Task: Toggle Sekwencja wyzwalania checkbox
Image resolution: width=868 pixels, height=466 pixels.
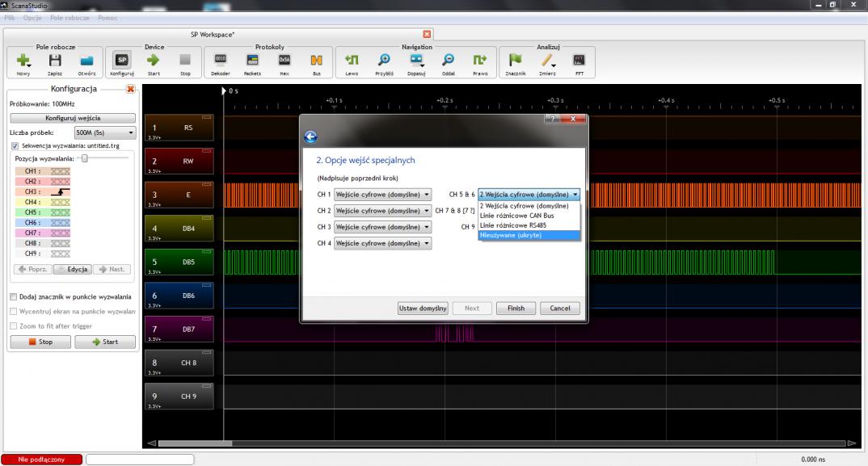Action: click(15, 146)
